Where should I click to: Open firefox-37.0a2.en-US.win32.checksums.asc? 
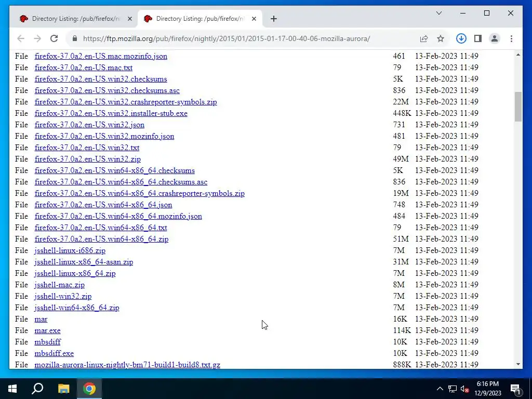107,90
